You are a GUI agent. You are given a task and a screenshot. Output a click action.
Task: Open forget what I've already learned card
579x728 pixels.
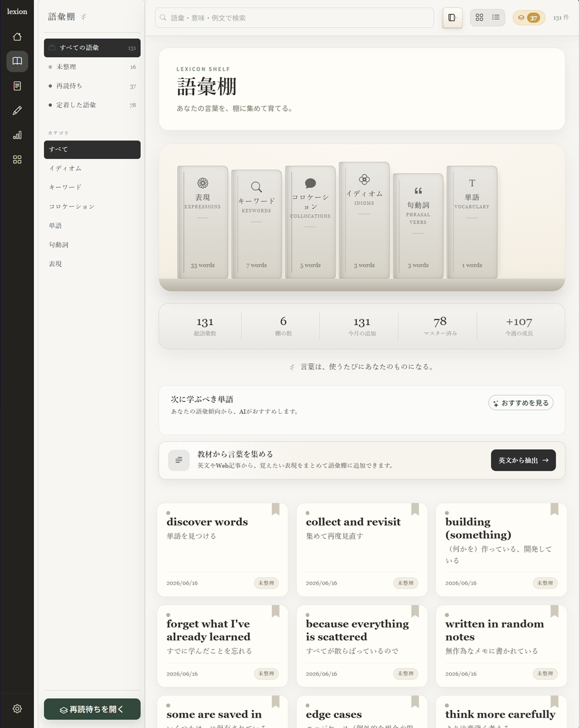click(x=222, y=646)
